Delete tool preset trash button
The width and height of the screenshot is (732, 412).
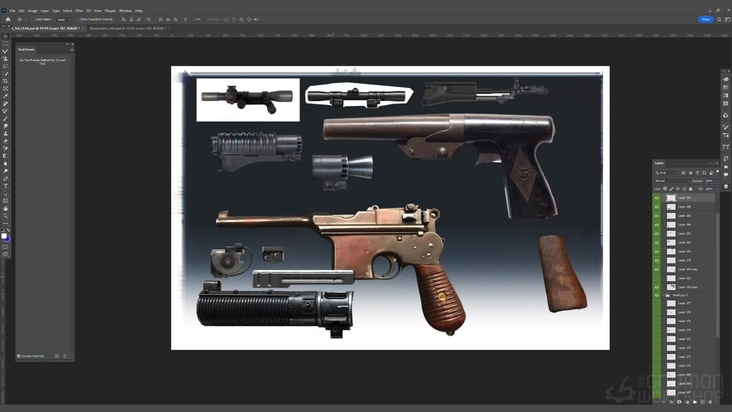pos(65,356)
